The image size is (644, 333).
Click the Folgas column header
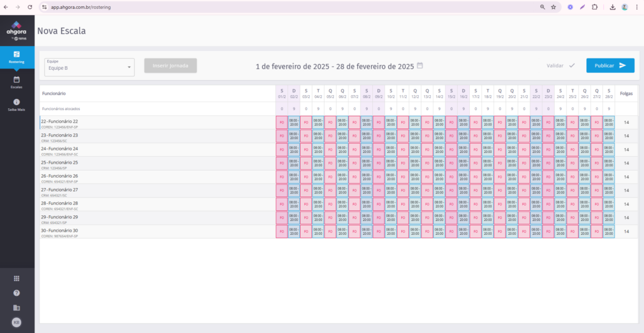coord(626,93)
